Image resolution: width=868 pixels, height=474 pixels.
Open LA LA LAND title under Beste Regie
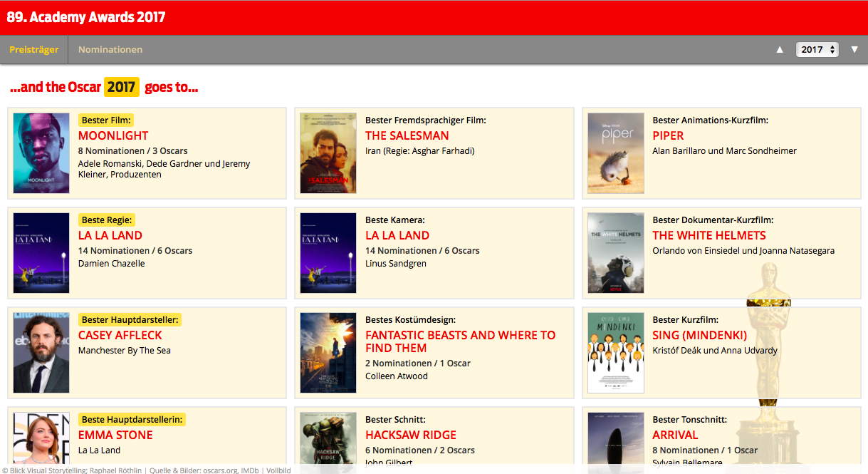(x=110, y=235)
